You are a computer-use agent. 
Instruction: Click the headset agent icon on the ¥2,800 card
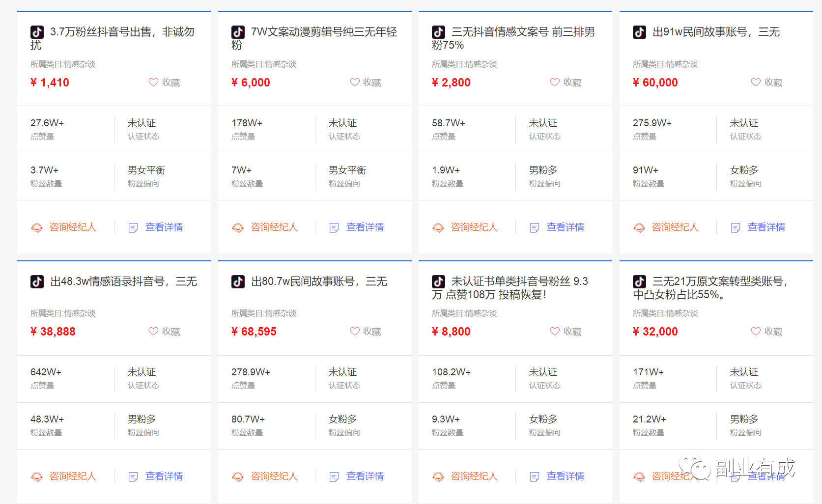click(438, 227)
